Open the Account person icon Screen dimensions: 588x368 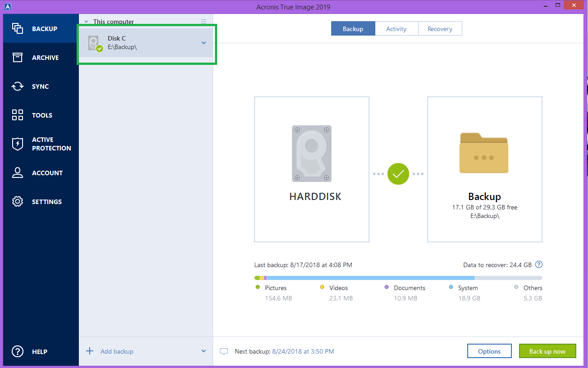pos(18,173)
